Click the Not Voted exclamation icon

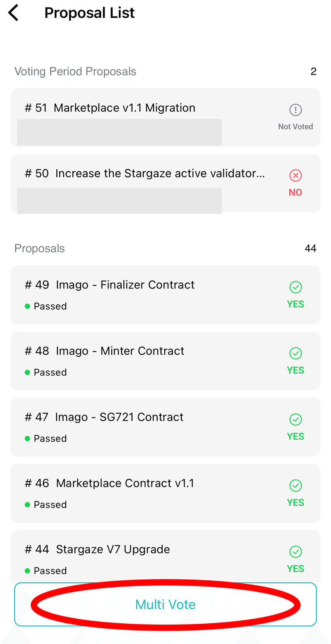click(x=295, y=110)
